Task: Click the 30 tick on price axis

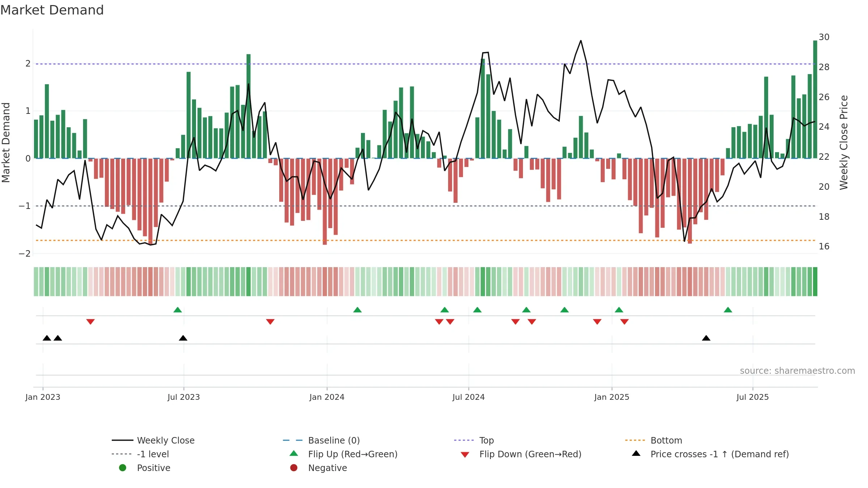Action: point(824,37)
